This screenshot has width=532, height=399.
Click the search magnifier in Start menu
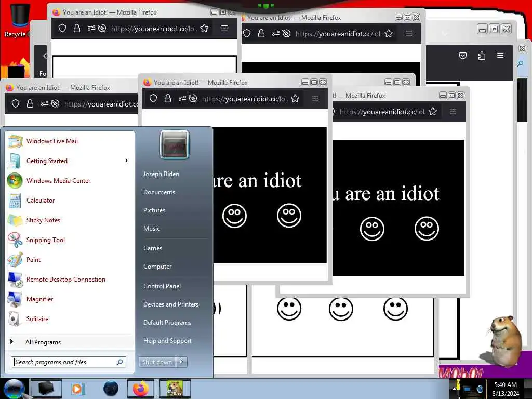coord(120,362)
